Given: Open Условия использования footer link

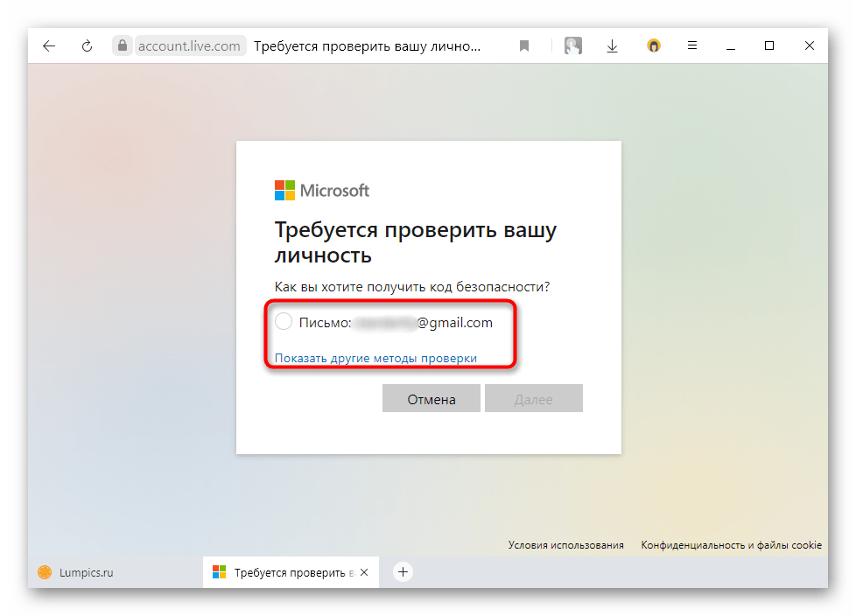Looking at the screenshot, I should pyautogui.click(x=565, y=545).
